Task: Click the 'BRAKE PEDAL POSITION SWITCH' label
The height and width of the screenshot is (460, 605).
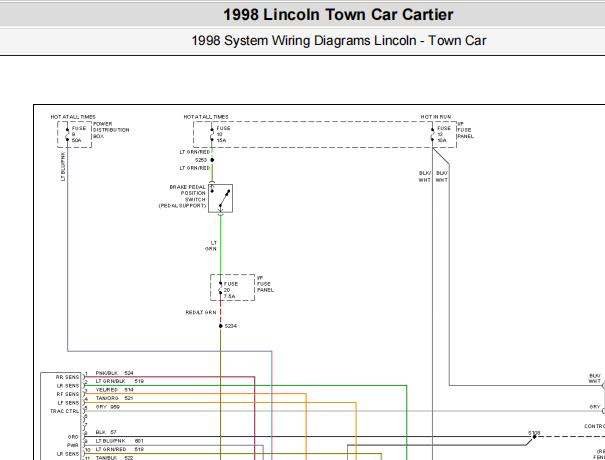Action: [183, 196]
